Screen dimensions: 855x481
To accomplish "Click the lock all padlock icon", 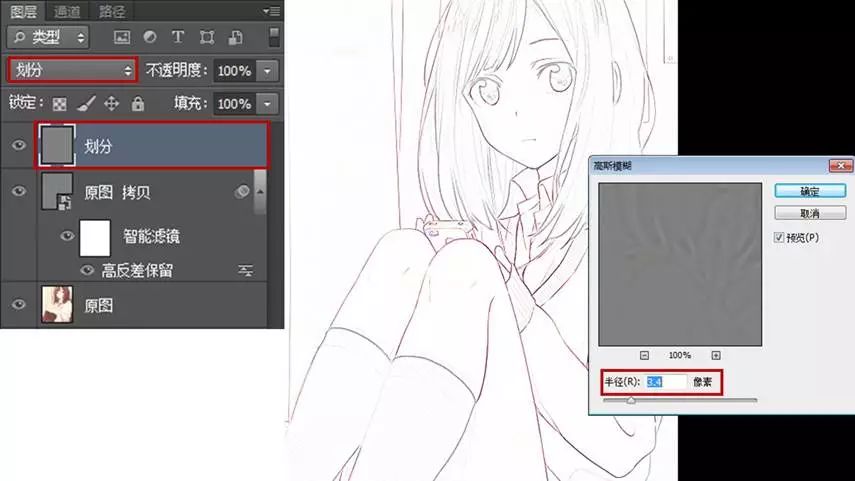I will tap(137, 103).
